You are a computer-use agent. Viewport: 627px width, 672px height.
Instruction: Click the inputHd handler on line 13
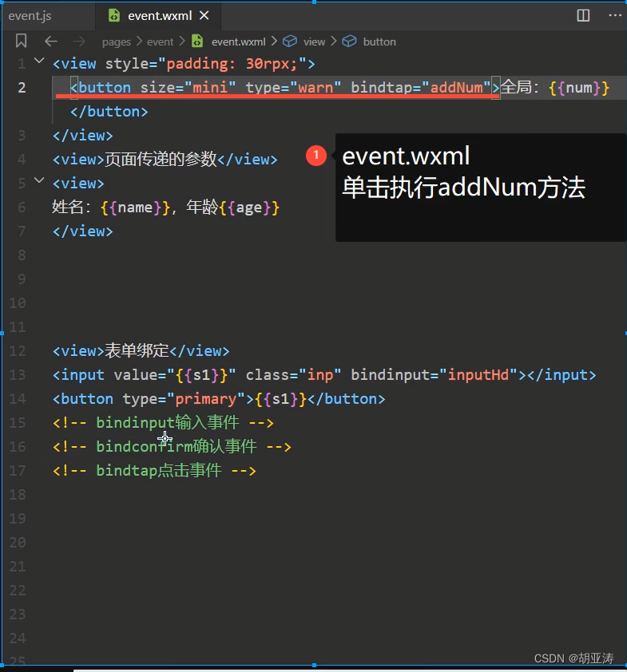point(478,375)
